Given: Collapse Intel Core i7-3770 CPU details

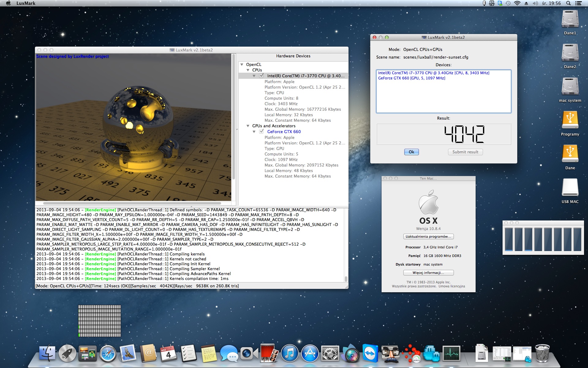Looking at the screenshot, I should [254, 76].
